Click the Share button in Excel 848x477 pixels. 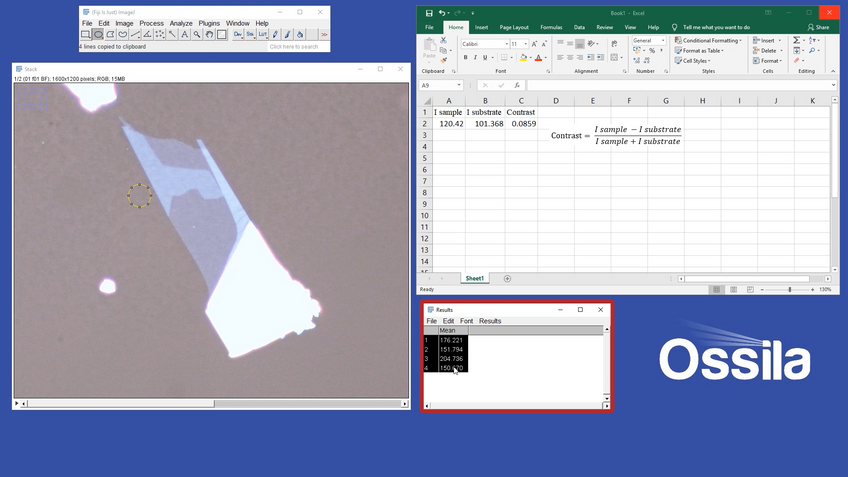coord(818,27)
